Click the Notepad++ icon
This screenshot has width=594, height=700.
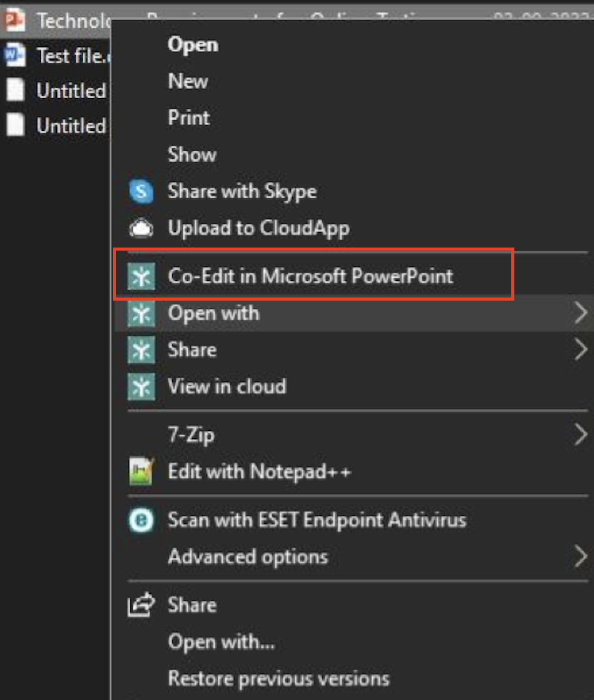point(141,472)
